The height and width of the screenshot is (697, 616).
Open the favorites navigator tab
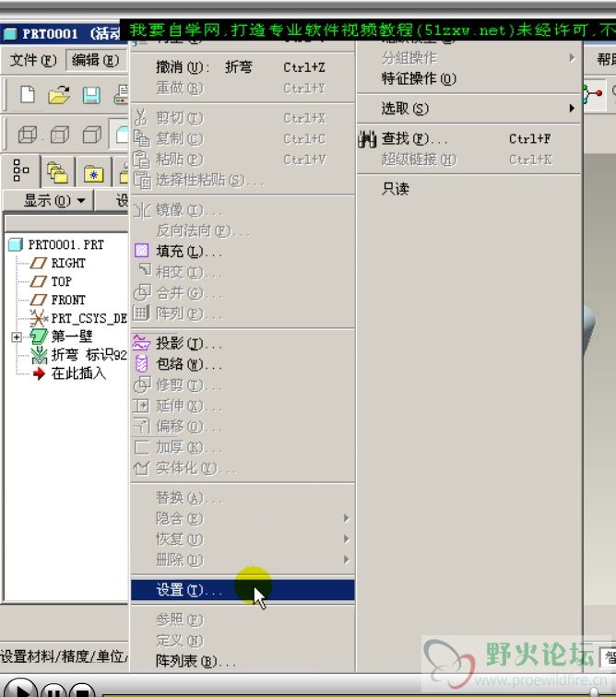93,173
